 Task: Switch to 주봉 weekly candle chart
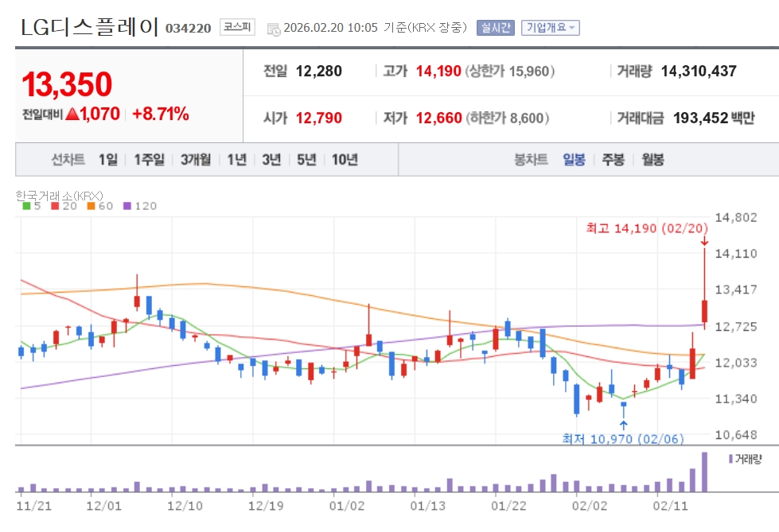[613, 160]
